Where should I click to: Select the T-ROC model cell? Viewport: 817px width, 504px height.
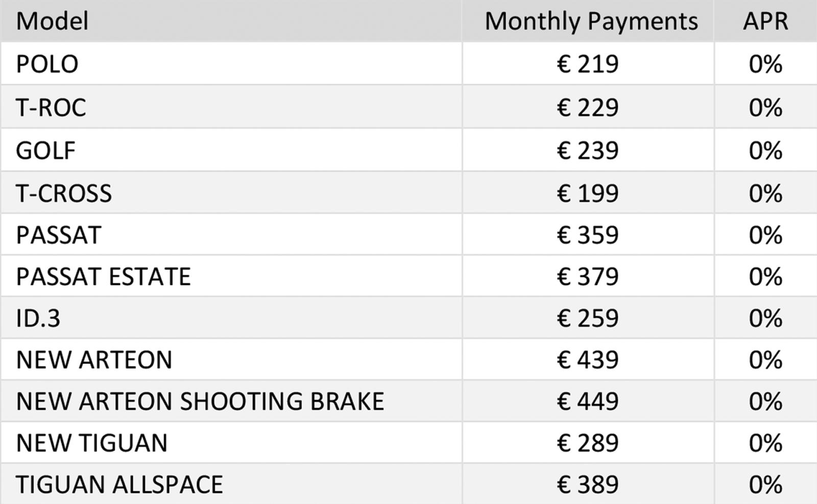(x=231, y=107)
